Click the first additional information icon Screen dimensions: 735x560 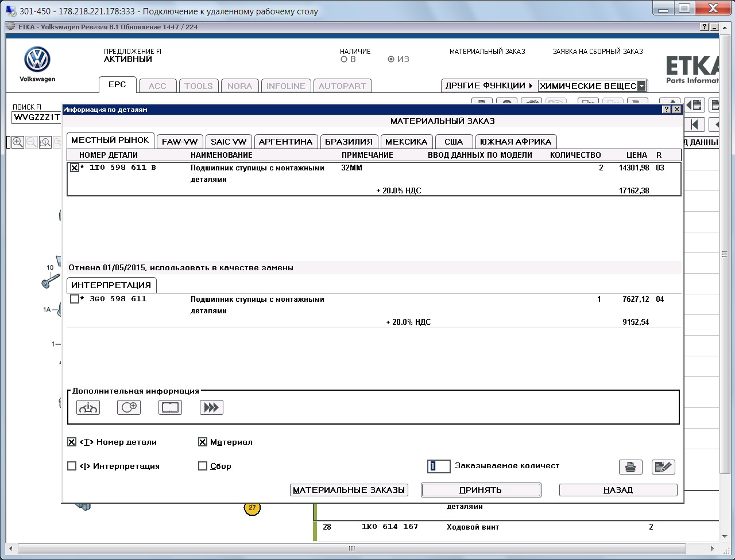pyautogui.click(x=88, y=407)
